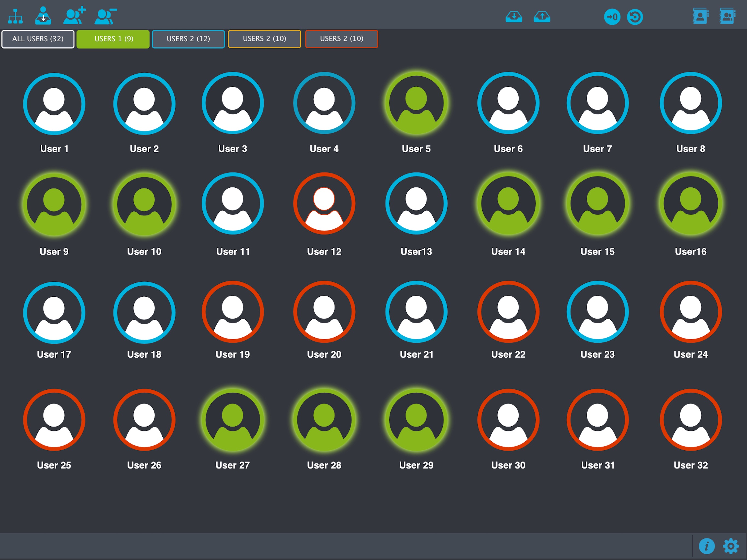Select the red User 32 avatar
Viewport: 747px width, 560px height.
691,420
